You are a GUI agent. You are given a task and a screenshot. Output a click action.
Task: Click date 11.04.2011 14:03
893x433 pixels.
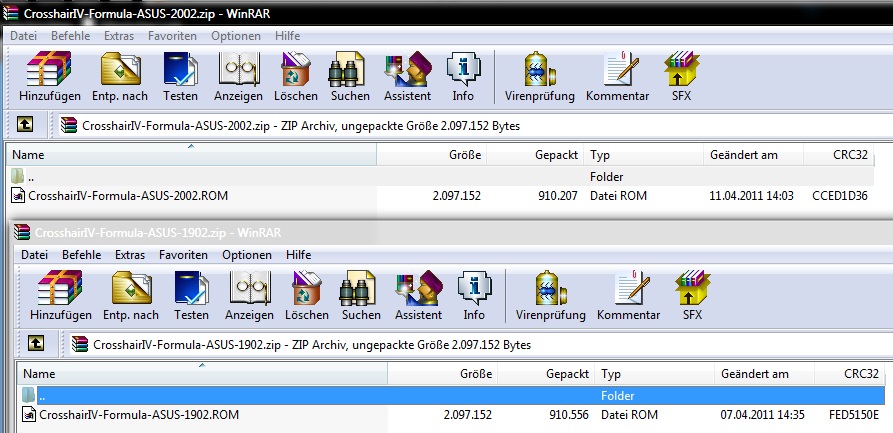tap(751, 195)
